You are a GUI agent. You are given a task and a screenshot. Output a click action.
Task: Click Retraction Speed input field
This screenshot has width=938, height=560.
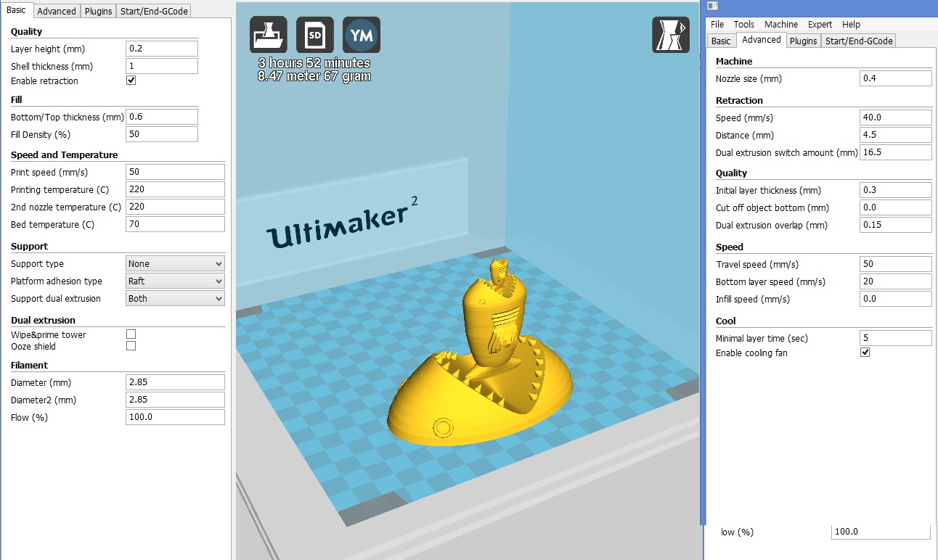pos(895,118)
